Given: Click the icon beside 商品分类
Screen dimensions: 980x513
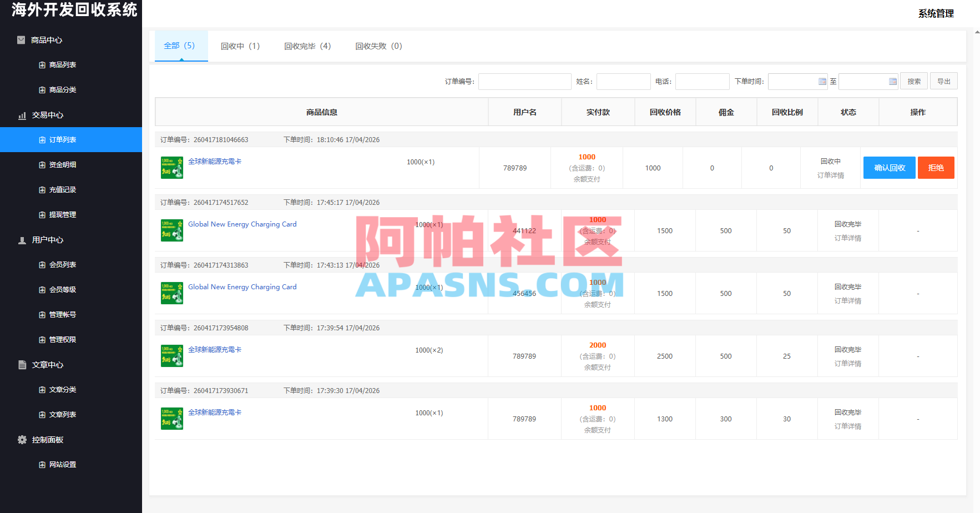Looking at the screenshot, I should (x=42, y=90).
